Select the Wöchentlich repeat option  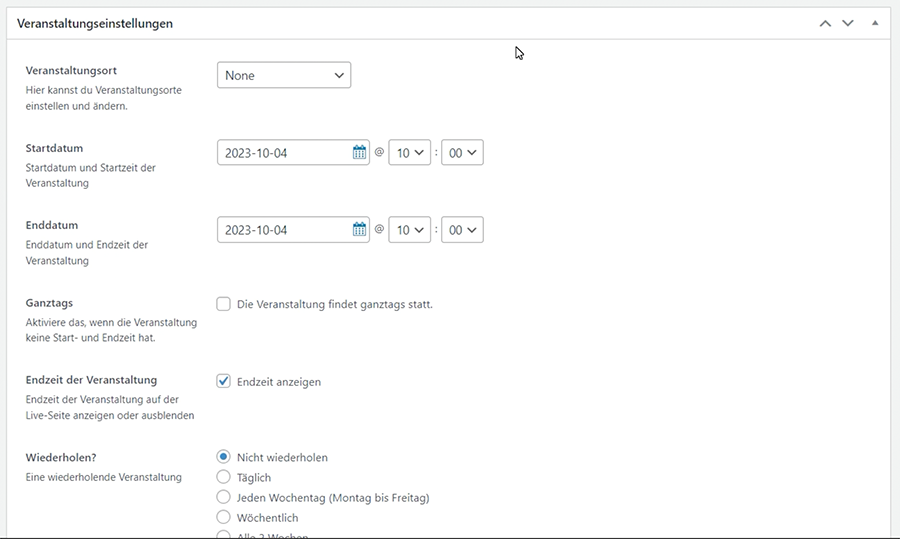pos(224,517)
